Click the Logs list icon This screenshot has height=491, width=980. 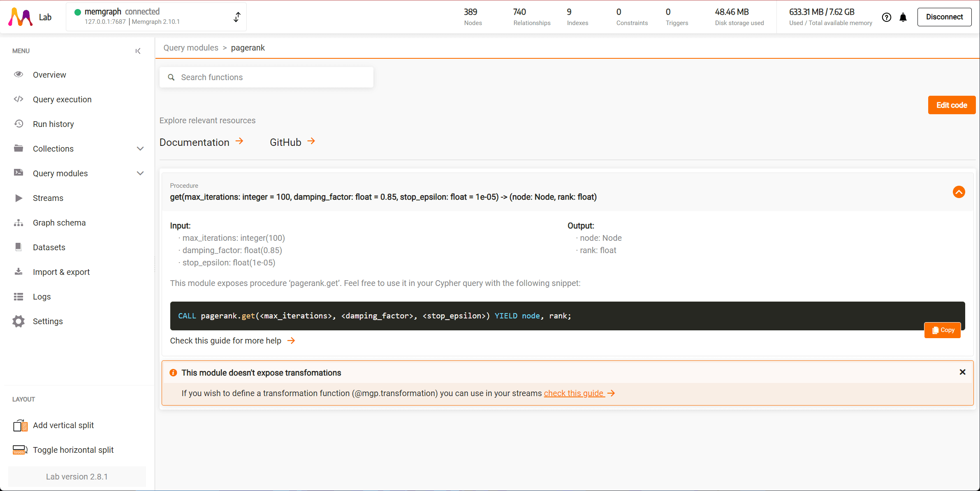pyautogui.click(x=19, y=297)
